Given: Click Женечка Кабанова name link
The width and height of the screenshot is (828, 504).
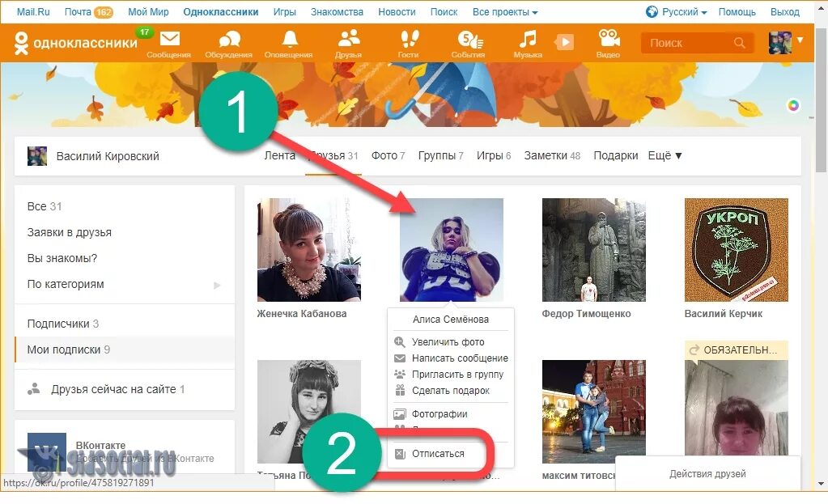Looking at the screenshot, I should [x=302, y=313].
